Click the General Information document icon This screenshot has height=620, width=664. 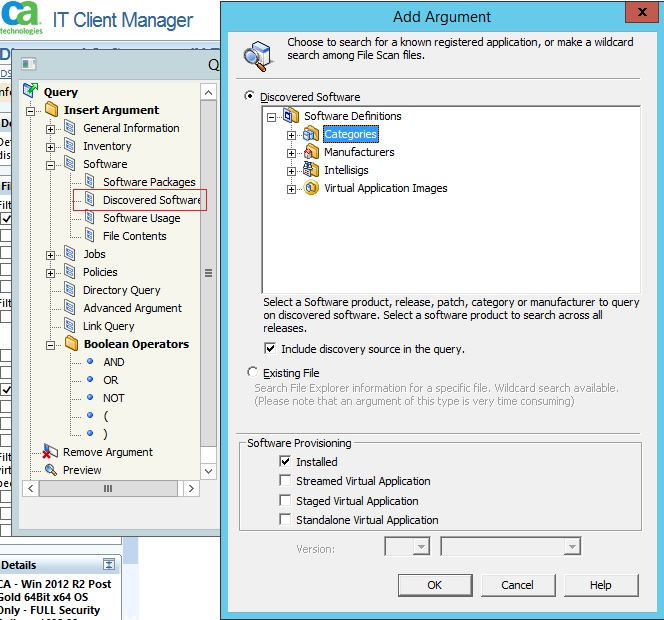pyautogui.click(x=70, y=127)
